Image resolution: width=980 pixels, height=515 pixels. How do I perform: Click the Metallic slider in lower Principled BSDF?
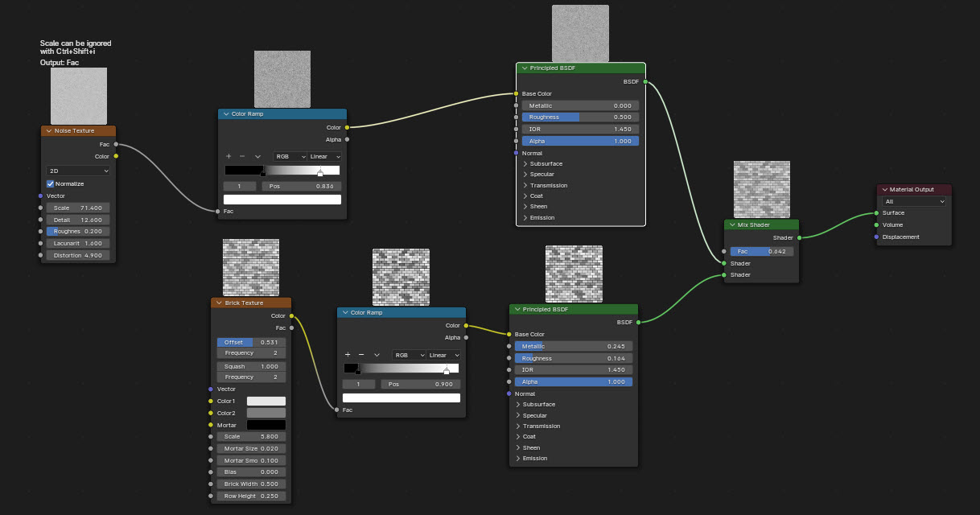573,346
